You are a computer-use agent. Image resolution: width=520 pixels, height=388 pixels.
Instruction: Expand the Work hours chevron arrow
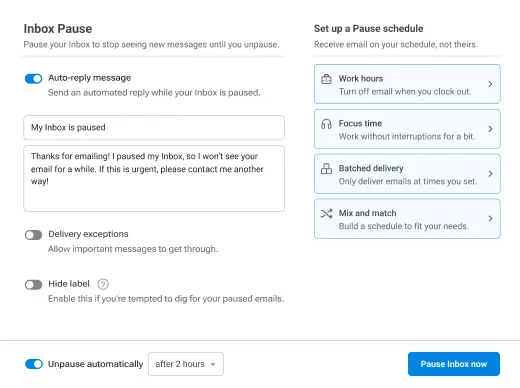pos(490,84)
